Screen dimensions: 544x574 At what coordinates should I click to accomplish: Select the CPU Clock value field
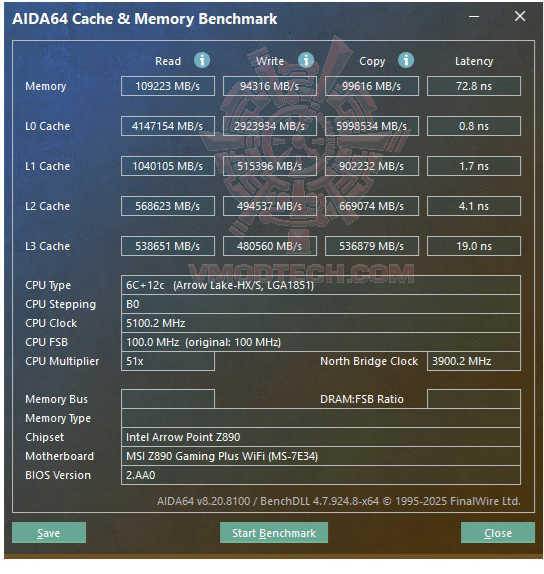coord(321,323)
